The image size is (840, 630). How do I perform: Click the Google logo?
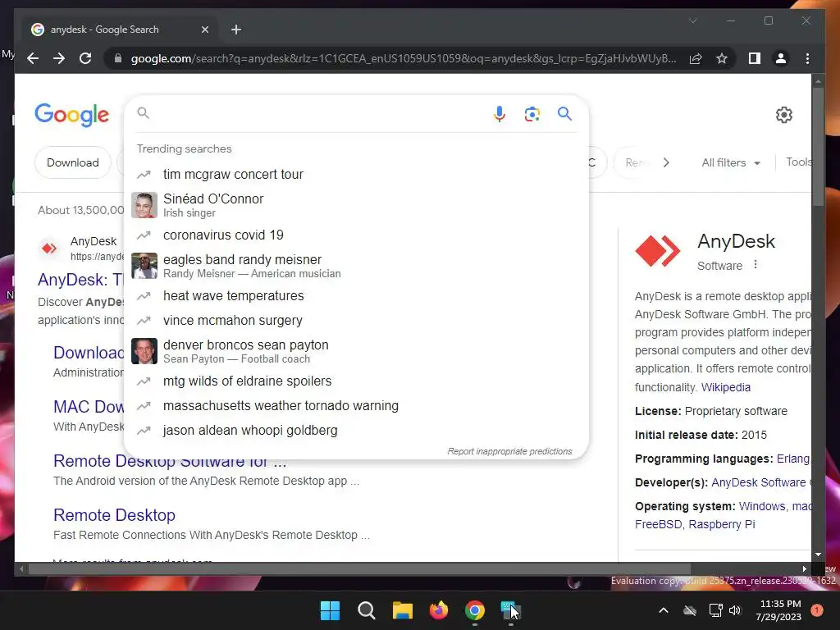[x=72, y=115]
